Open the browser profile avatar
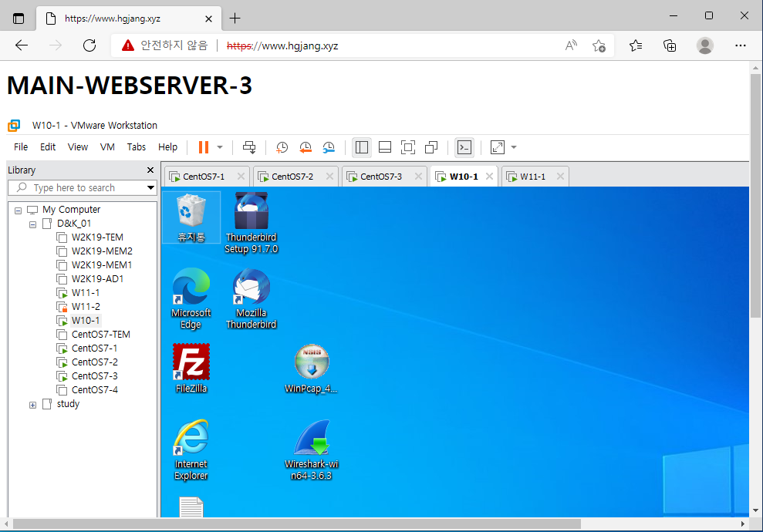This screenshot has width=763, height=532. [704, 45]
